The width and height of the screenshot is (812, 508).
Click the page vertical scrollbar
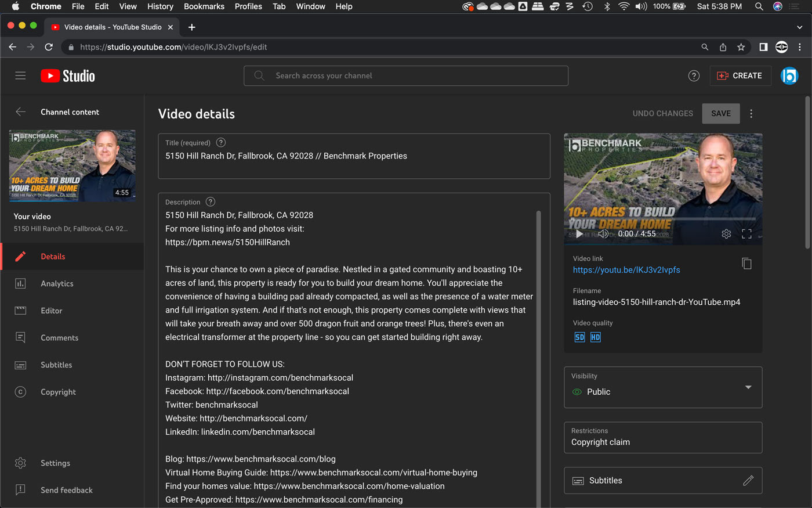tap(807, 173)
